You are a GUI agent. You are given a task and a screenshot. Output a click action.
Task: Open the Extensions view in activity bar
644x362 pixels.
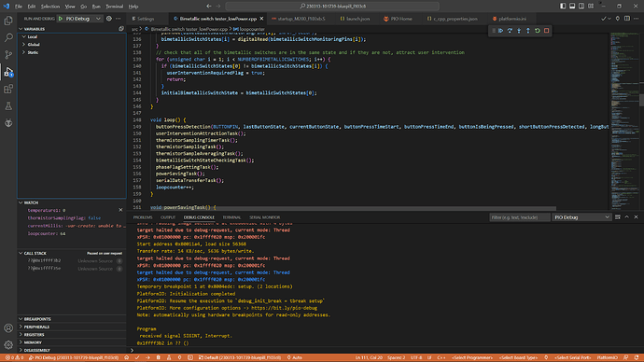[x=8, y=89]
